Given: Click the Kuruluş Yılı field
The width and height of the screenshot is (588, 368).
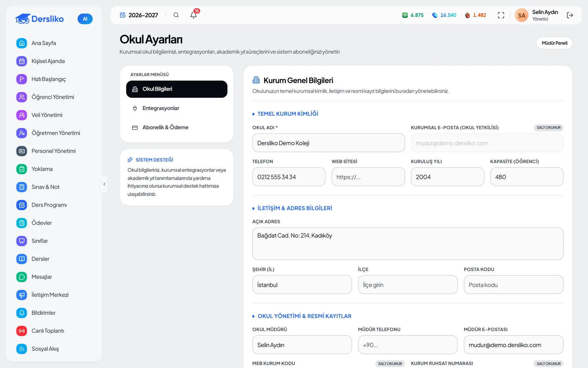Looking at the screenshot, I should click(447, 177).
